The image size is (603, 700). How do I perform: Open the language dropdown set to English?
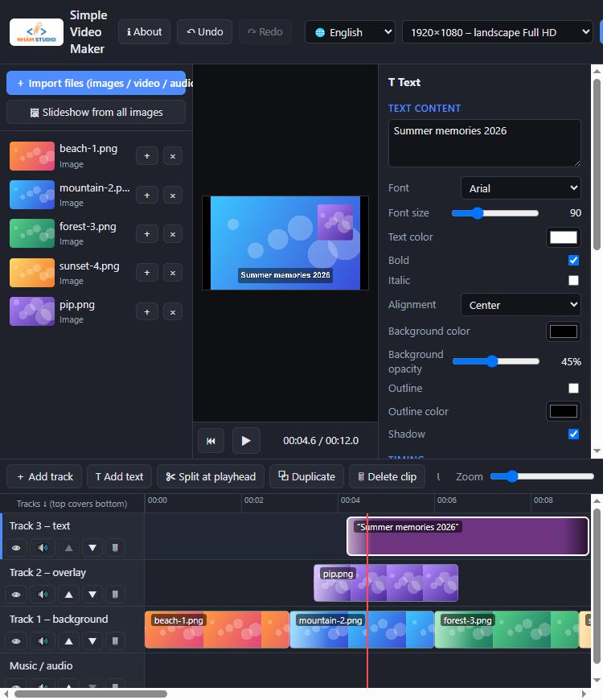point(350,32)
